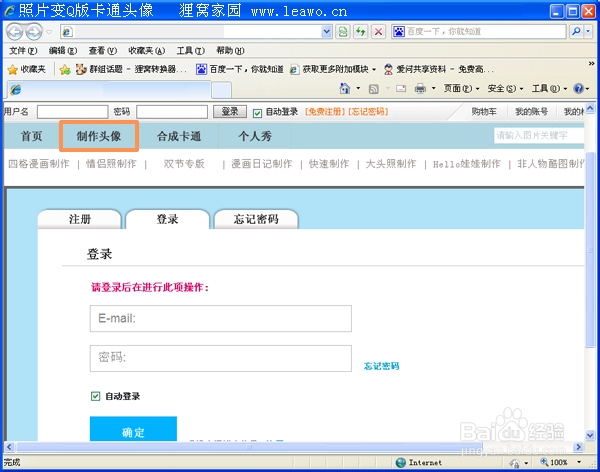Viewport: 600px width, 472px height.
Task: Click the browser Back arrow button
Action: coord(15,32)
